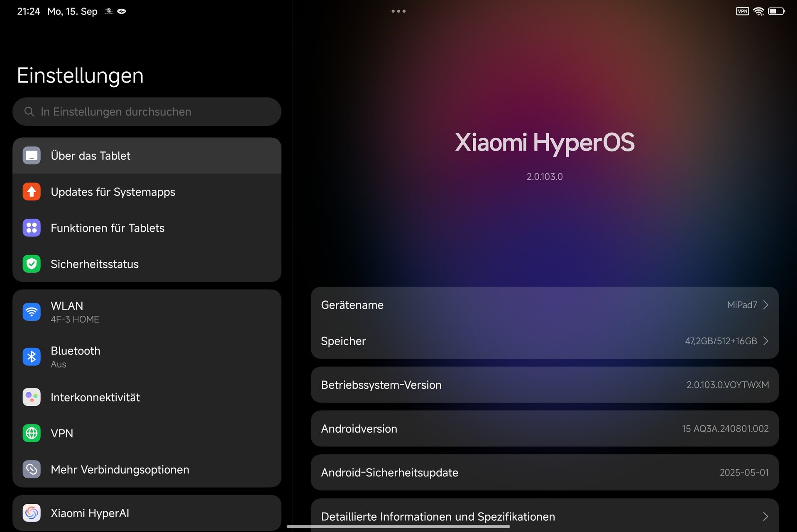Tap the Xiaomi HyperOS logo
This screenshot has height=532, width=797.
point(545,142)
